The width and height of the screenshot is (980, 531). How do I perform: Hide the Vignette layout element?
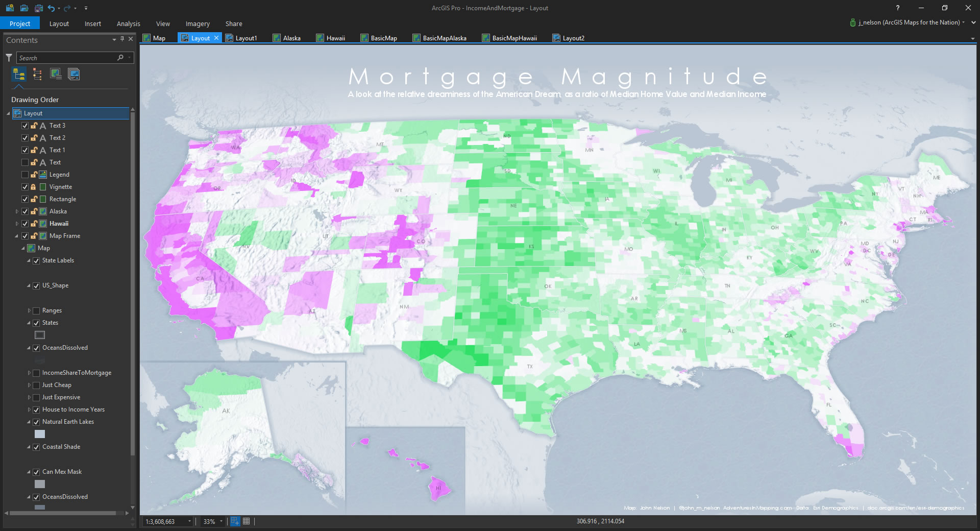(x=25, y=187)
